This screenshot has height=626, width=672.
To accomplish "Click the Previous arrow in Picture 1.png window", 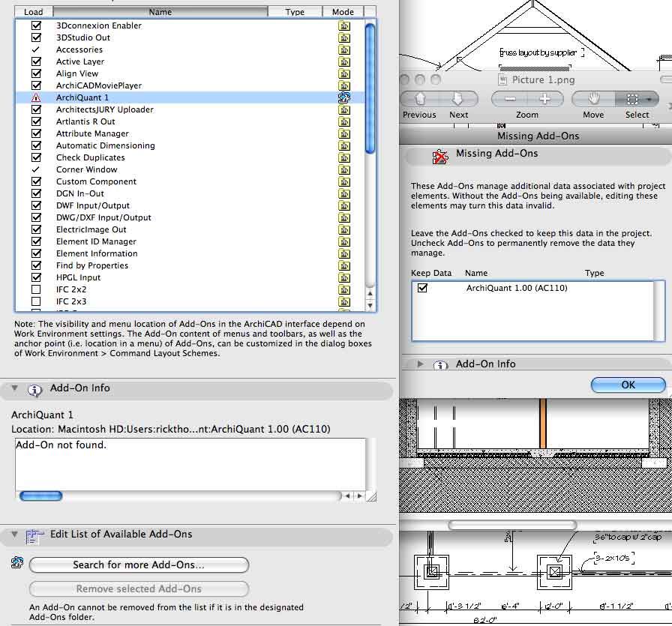I will coord(419,100).
